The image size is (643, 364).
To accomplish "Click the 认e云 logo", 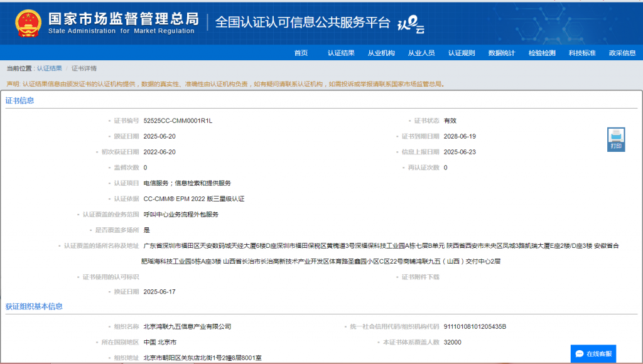I will pyautogui.click(x=411, y=24).
